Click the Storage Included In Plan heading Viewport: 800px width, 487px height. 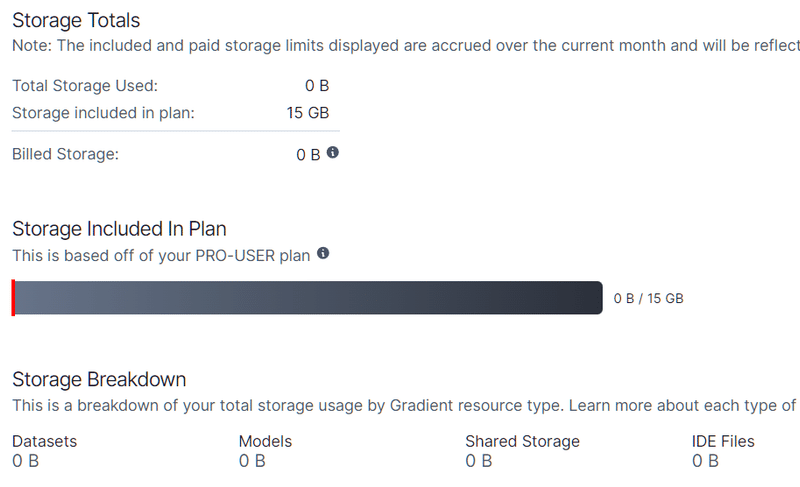coord(119,229)
